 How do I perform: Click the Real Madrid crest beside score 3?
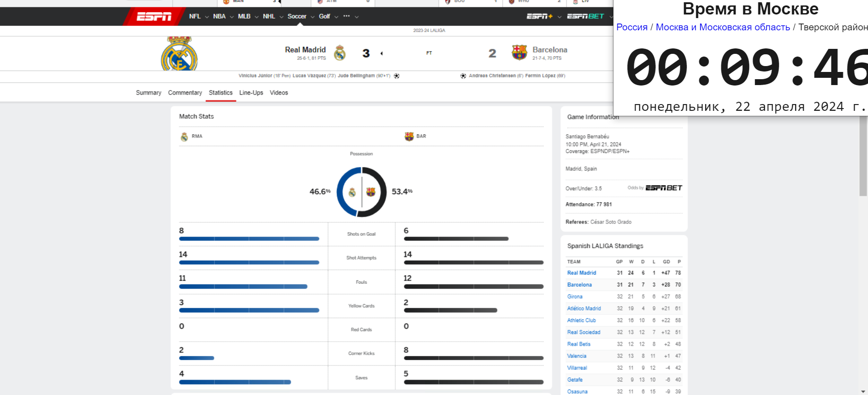[x=340, y=53]
